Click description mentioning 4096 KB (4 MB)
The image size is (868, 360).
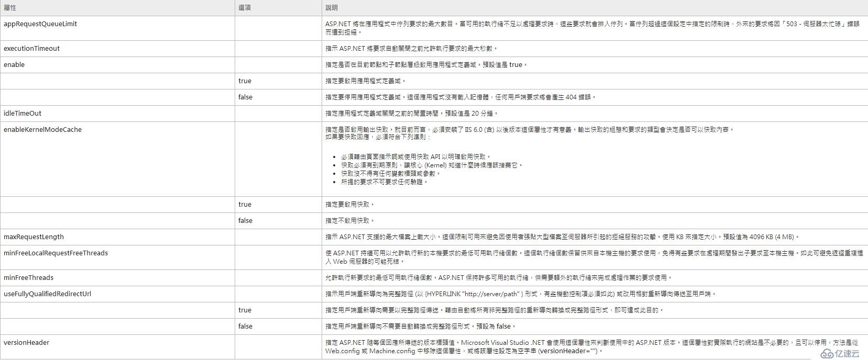(x=563, y=237)
